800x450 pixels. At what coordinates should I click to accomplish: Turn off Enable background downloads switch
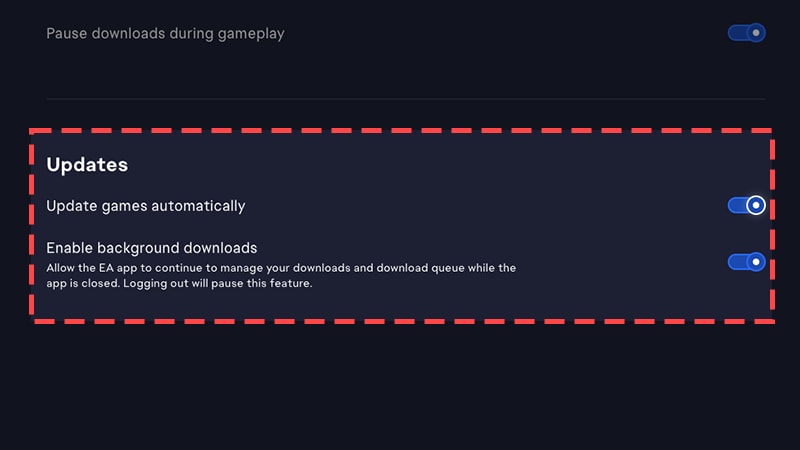click(x=746, y=262)
